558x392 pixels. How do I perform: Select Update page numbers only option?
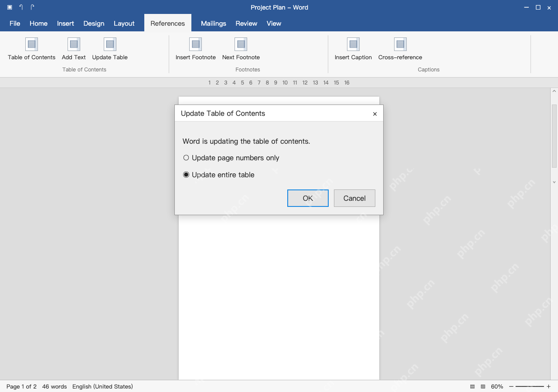coord(231,158)
